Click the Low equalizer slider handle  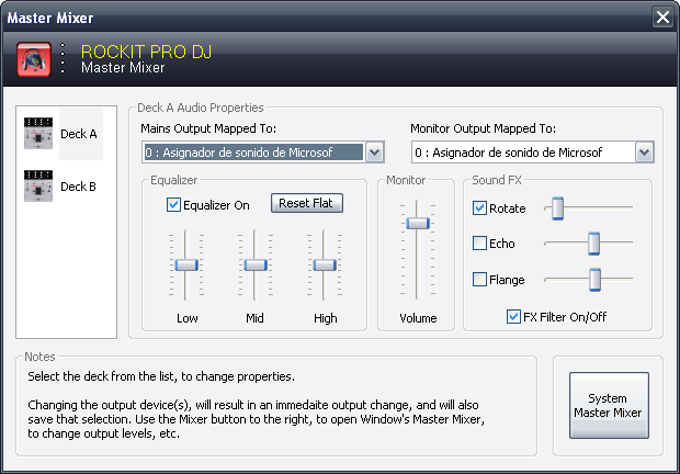point(186,265)
